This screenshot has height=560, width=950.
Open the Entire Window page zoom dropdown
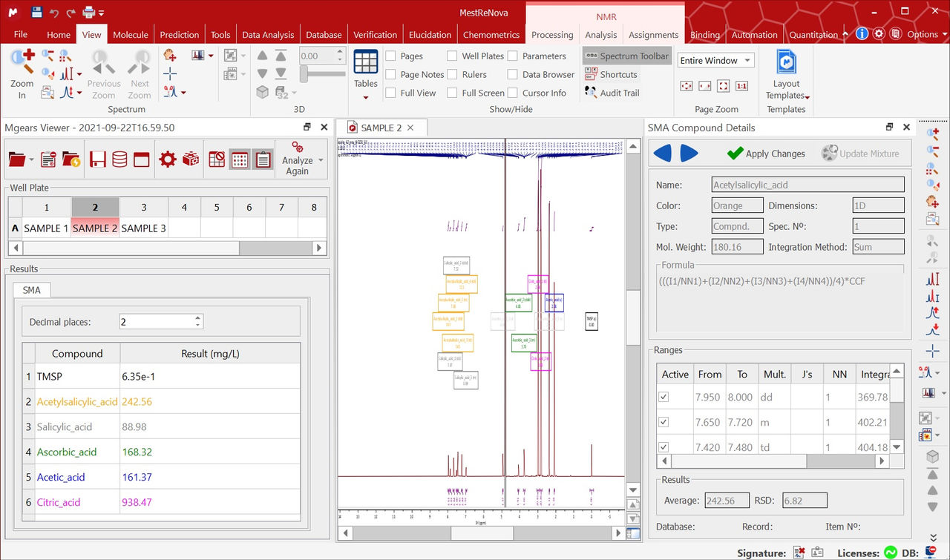click(716, 61)
